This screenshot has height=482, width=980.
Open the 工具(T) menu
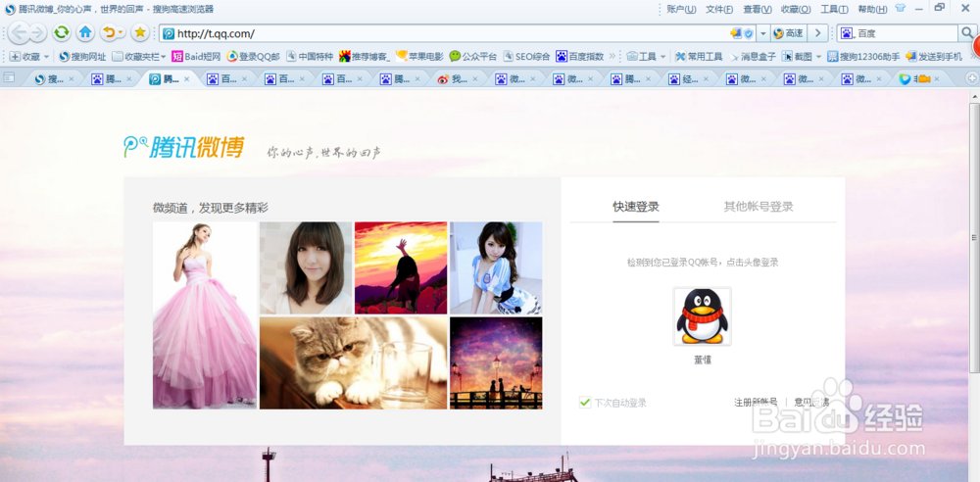[x=834, y=9]
